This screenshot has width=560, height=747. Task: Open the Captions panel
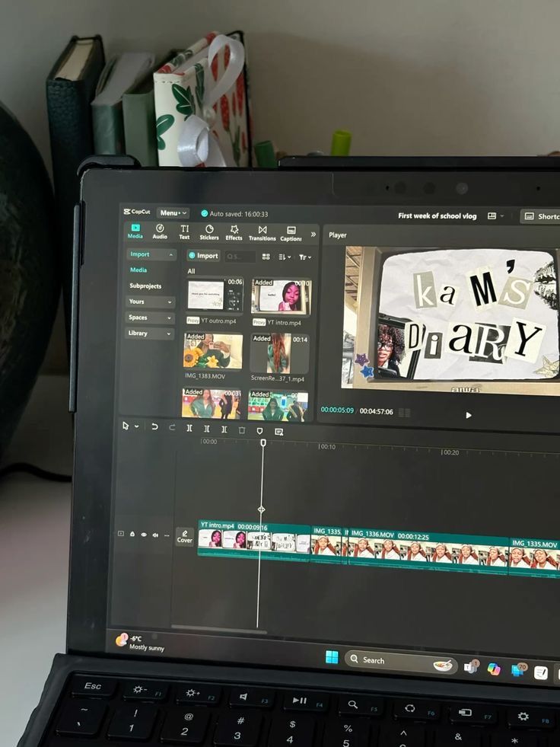(291, 234)
